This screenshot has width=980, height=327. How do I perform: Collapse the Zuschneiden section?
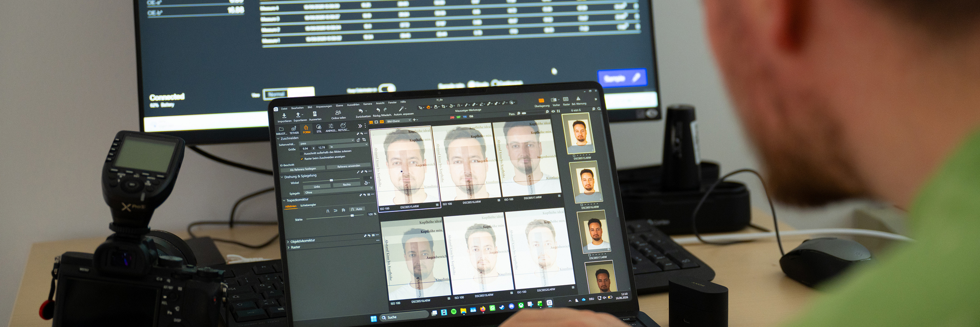(278, 139)
